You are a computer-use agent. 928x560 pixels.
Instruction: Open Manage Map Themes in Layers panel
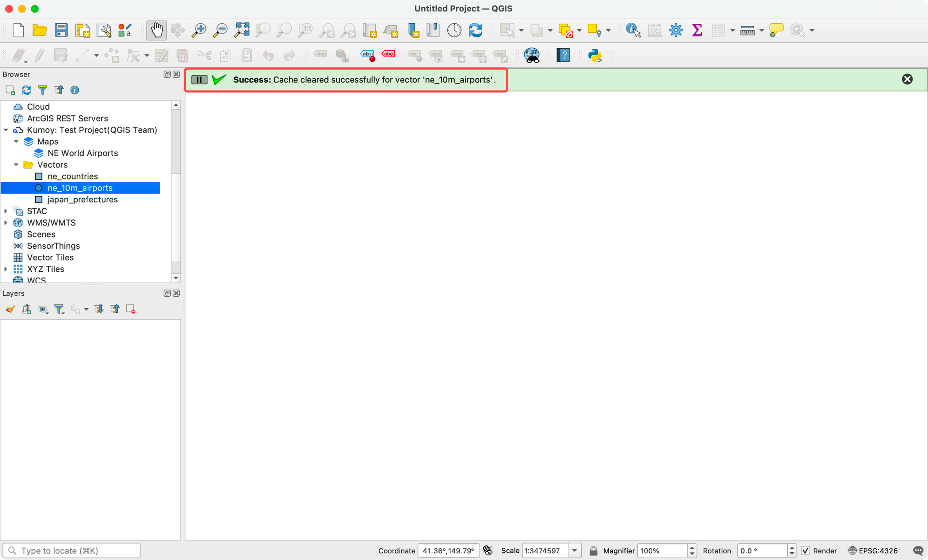(42, 309)
